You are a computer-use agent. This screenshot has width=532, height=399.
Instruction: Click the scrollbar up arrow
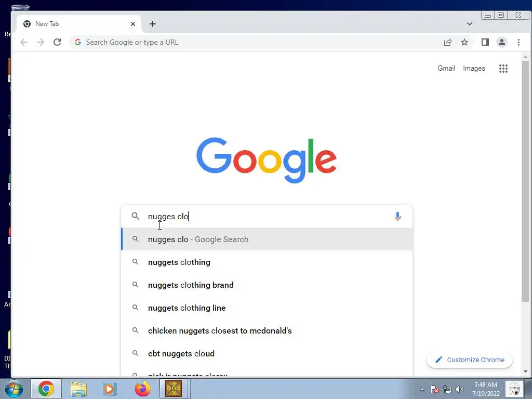pos(525,57)
